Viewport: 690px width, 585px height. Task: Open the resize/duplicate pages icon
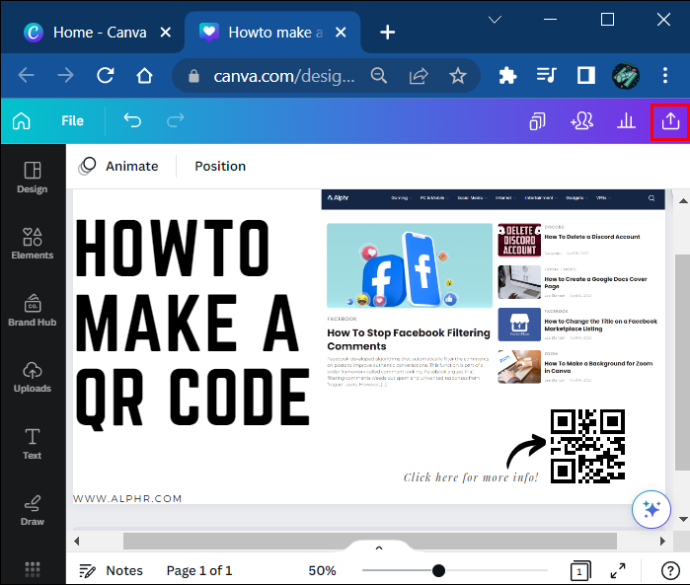537,121
